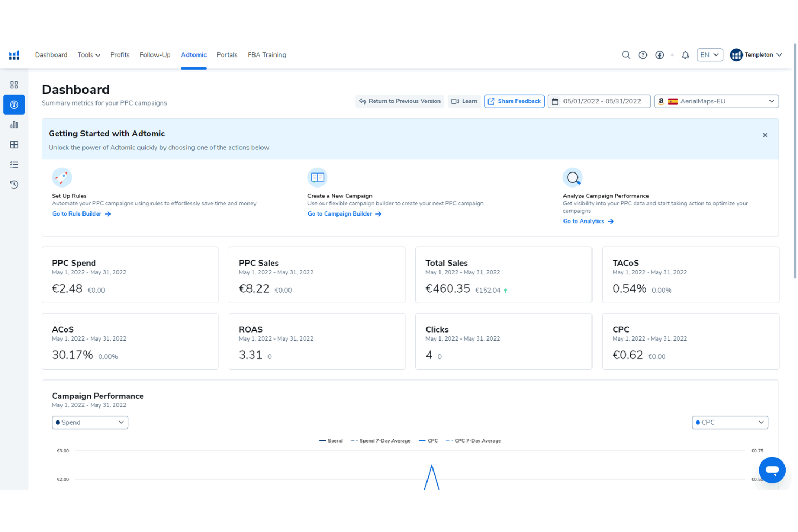
Task: Click the Campaign Performance heading
Action: 98,396
